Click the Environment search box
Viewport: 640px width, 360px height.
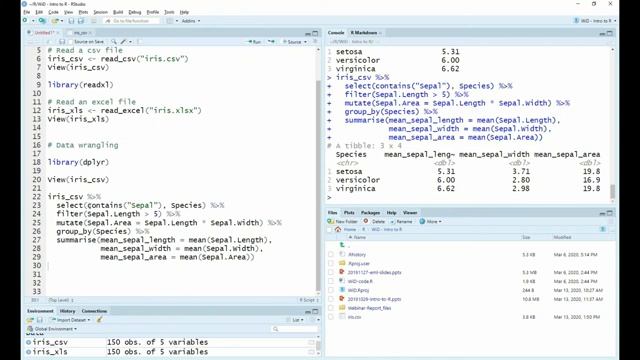click(295, 329)
